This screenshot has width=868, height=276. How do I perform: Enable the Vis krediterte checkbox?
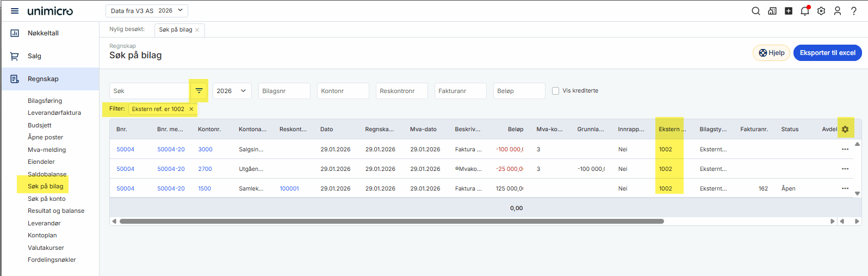(x=555, y=91)
